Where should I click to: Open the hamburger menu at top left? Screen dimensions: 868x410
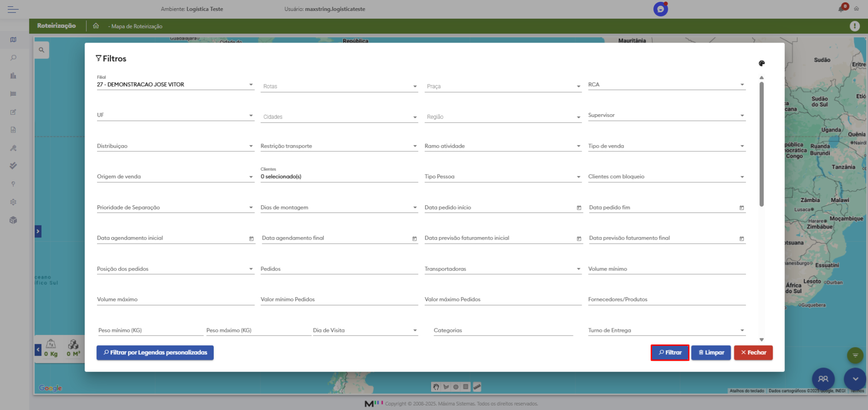pos(13,9)
